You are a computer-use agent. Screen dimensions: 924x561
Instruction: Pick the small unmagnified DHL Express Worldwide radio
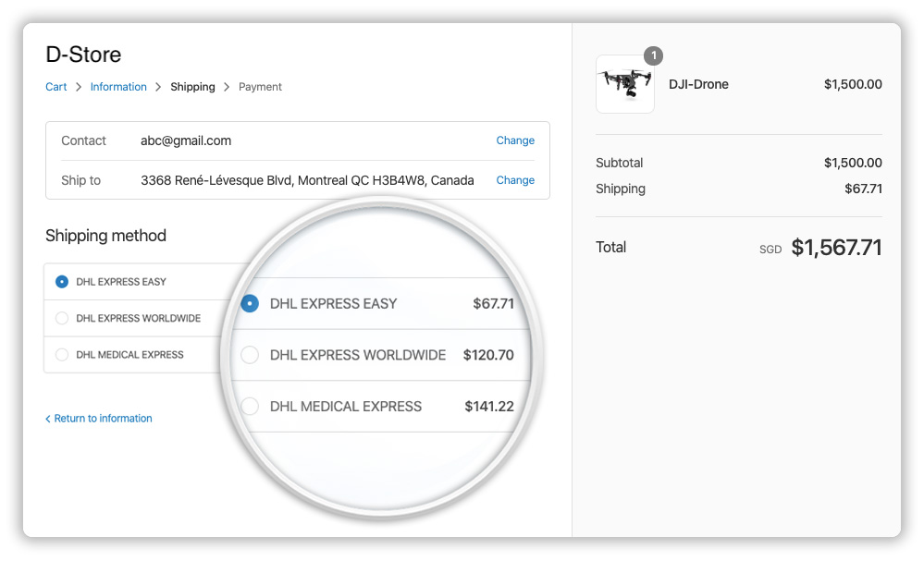click(x=62, y=318)
